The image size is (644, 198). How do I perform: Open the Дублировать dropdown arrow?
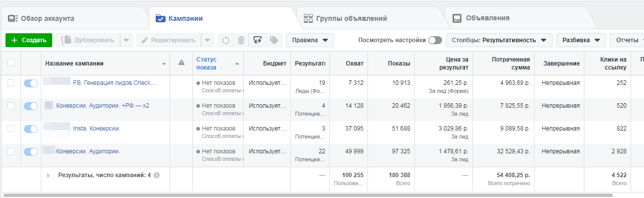[x=127, y=40]
